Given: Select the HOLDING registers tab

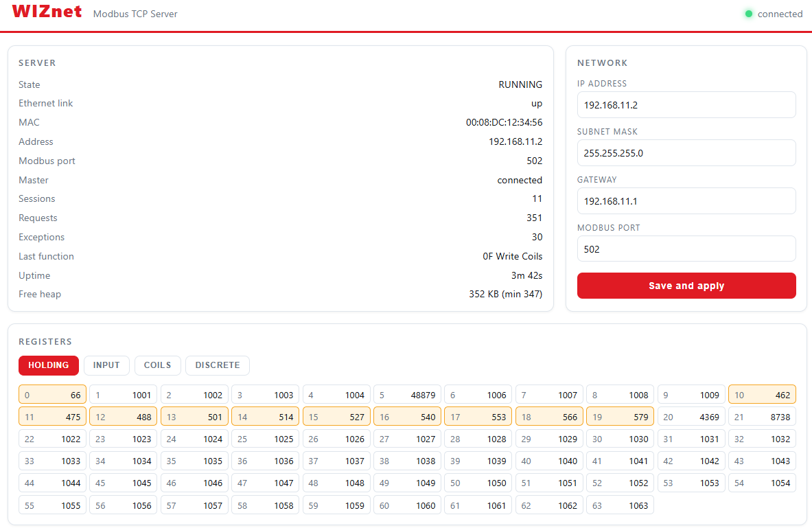Looking at the screenshot, I should coord(49,365).
